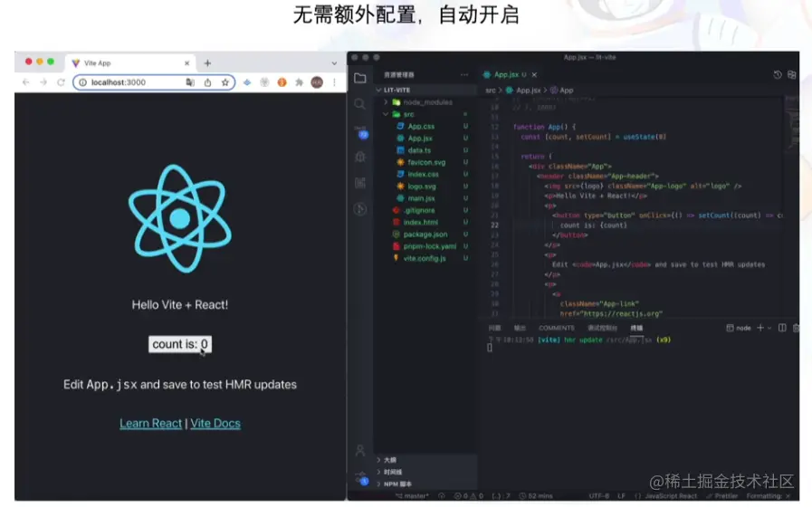The width and height of the screenshot is (812, 508).
Task: Open the Manage gear icon in VS Code
Action: (x=361, y=478)
